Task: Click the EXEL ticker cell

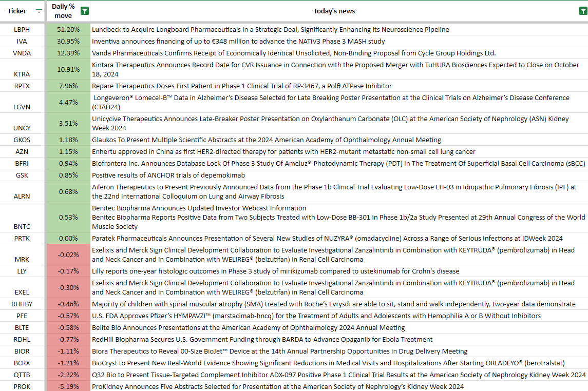Action: [x=22, y=288]
